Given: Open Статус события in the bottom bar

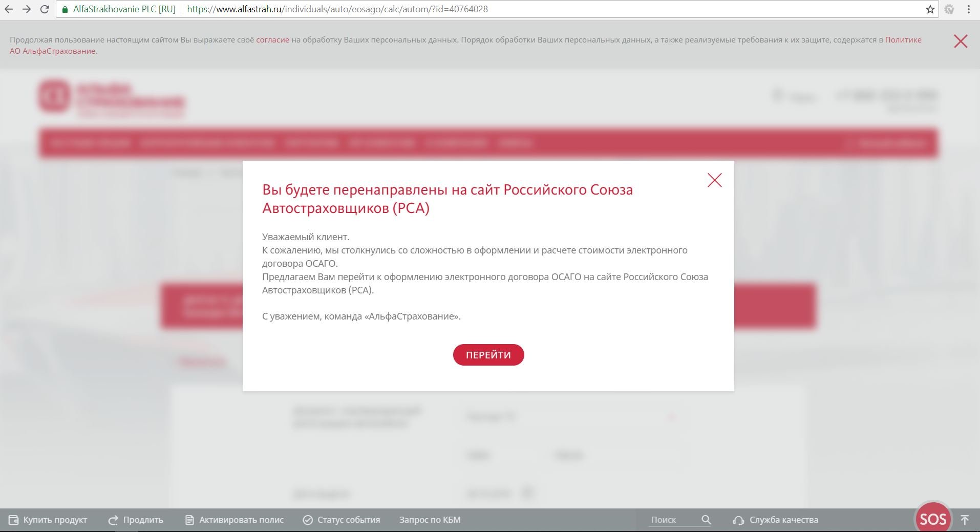Looking at the screenshot, I should pyautogui.click(x=342, y=520).
